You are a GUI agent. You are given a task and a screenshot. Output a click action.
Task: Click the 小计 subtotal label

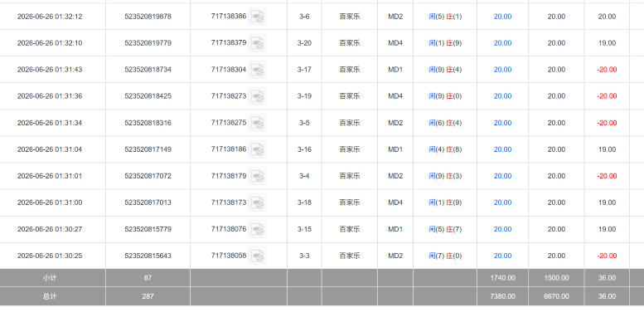(x=50, y=278)
